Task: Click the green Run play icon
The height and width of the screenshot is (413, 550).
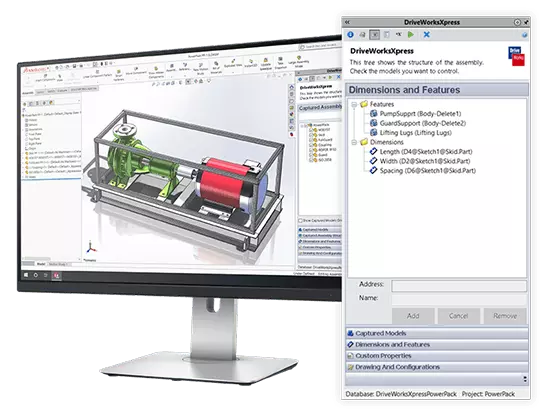Action: pos(411,35)
